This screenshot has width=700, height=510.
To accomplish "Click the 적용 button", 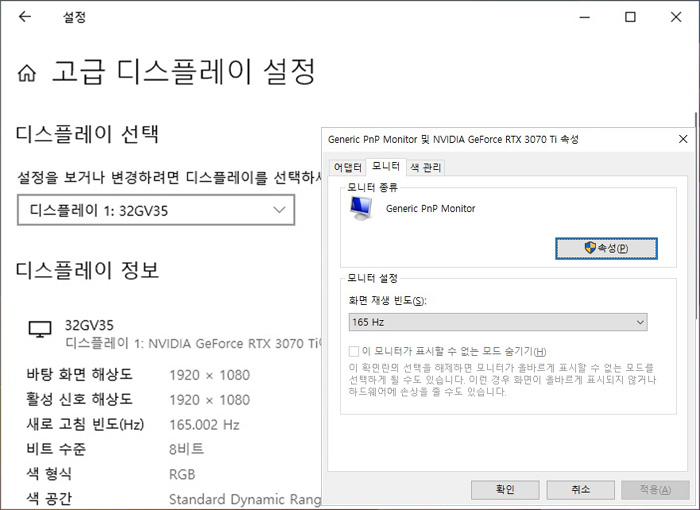I will 654,489.
